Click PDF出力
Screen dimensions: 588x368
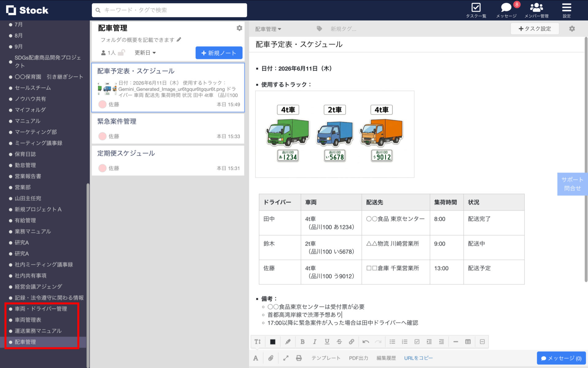point(359,358)
